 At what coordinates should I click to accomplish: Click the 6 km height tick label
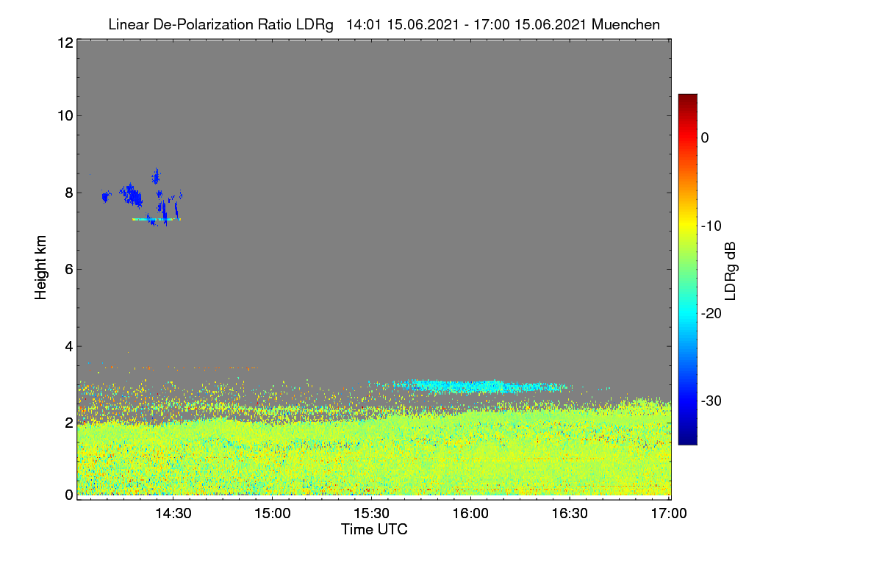[x=68, y=269]
